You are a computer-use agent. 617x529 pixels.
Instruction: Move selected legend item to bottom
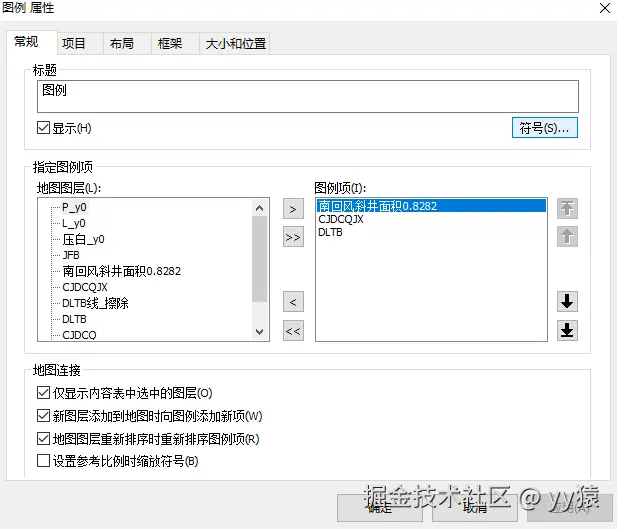(567, 330)
